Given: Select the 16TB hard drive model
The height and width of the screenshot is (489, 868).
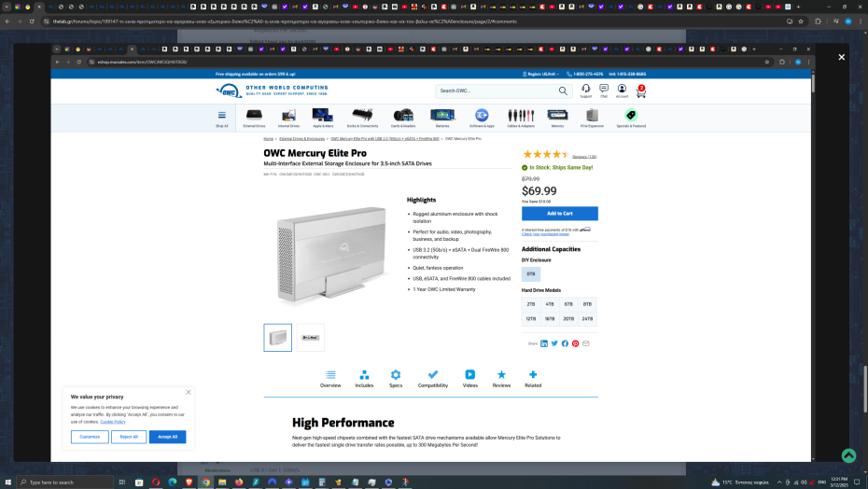Looking at the screenshot, I should (550, 319).
